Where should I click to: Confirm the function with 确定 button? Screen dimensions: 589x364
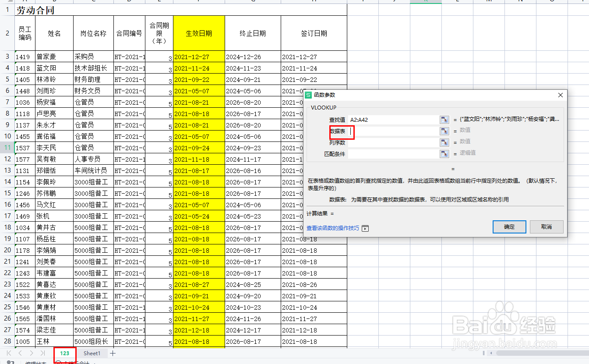coord(509,227)
